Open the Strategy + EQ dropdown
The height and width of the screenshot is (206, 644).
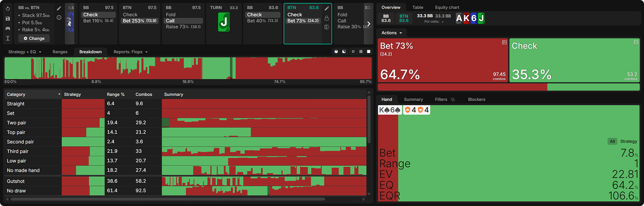coord(25,52)
